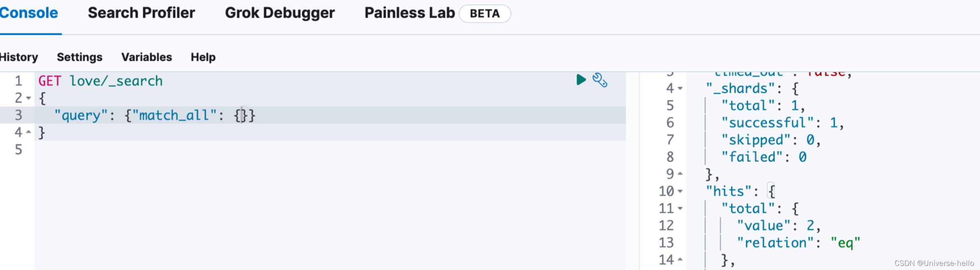Run the GET love/_search request
Screen dimensions: 980x270
[581, 79]
